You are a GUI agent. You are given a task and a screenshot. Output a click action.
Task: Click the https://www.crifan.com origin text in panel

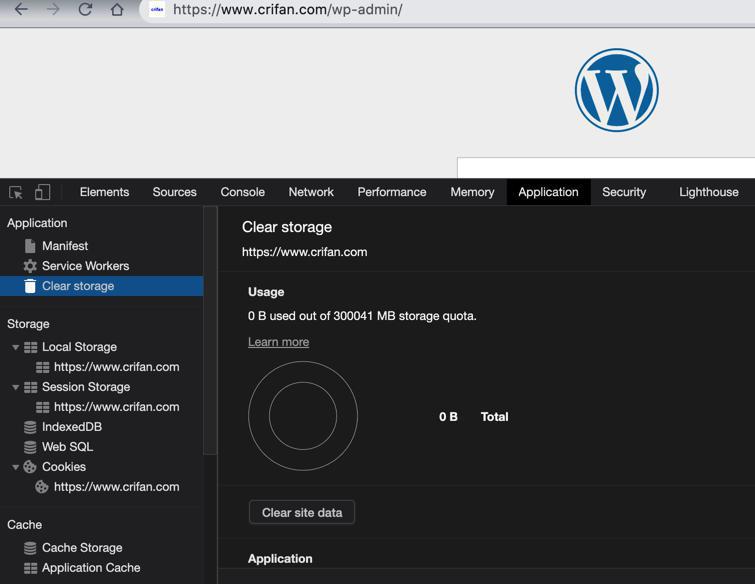(304, 252)
